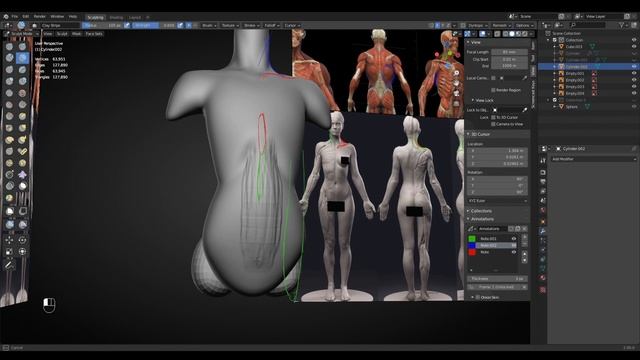
Task: Open the Cursor dropdown in header
Action: tap(292, 25)
